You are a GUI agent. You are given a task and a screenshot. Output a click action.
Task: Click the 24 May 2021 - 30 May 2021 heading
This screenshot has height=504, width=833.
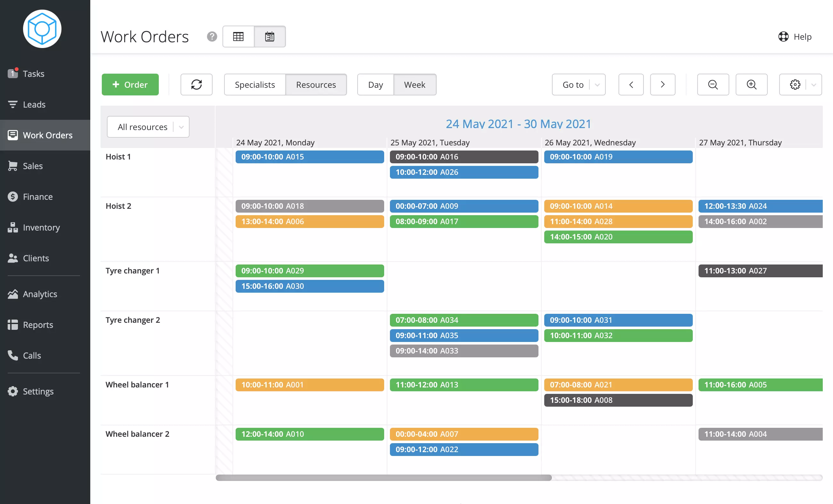tap(518, 124)
